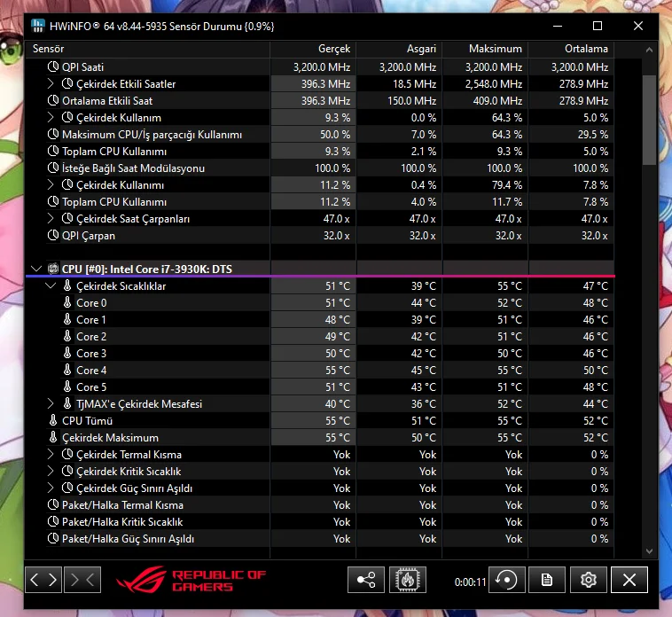Viewport: 672px width, 617px height.
Task: Click the clock icon beside Ortalama Etkili Saat
Action: tap(52, 101)
